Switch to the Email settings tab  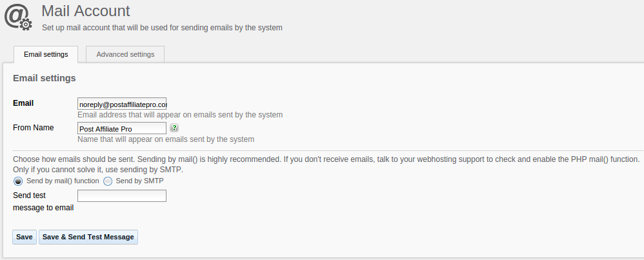pos(46,54)
